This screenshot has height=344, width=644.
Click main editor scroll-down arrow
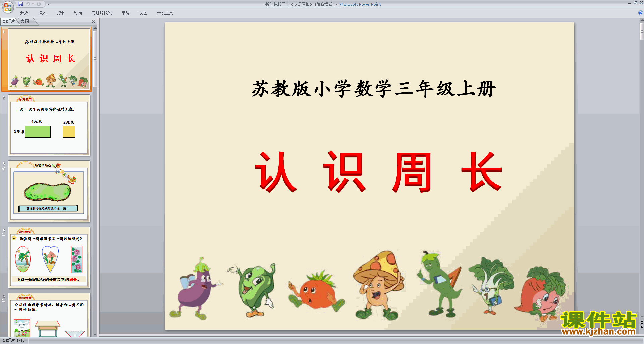[642, 316]
